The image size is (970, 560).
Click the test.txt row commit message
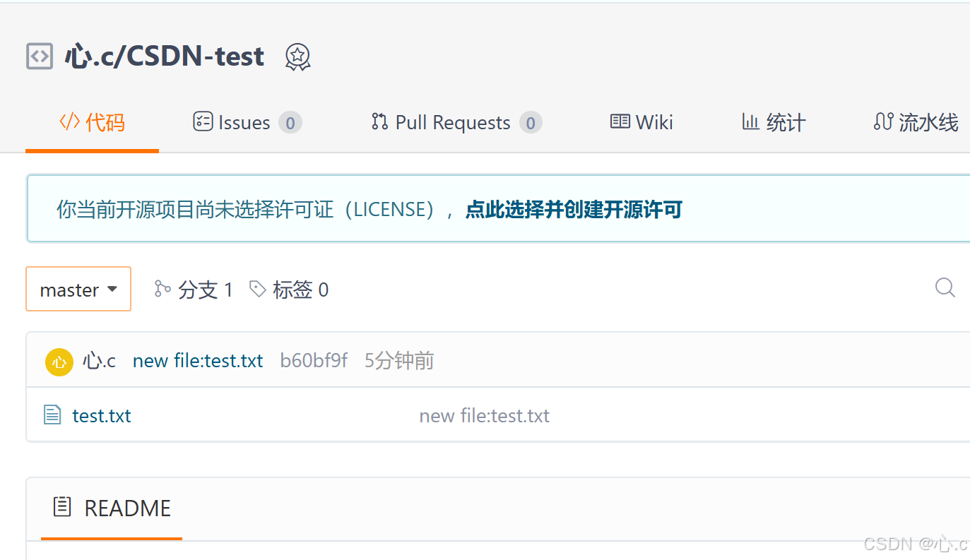(x=485, y=415)
